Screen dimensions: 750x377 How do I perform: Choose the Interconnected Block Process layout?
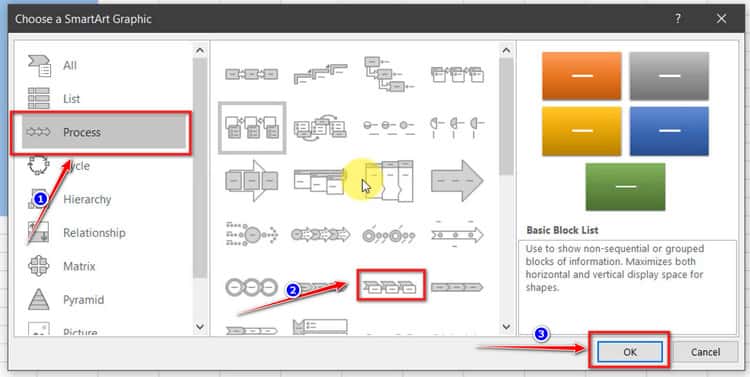click(x=389, y=181)
